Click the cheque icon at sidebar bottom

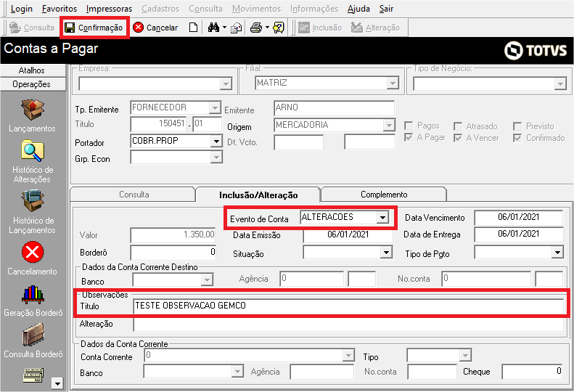33,375
